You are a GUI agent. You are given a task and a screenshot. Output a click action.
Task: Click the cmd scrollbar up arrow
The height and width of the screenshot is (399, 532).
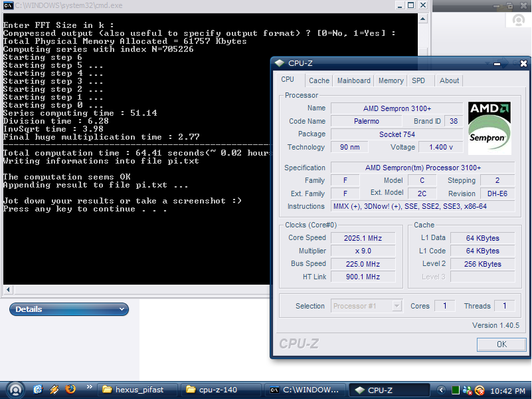[422, 19]
